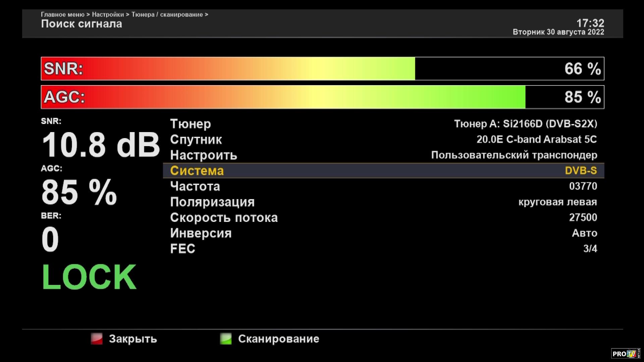Click the Закрыть label
This screenshot has height=362, width=644.
click(x=133, y=339)
